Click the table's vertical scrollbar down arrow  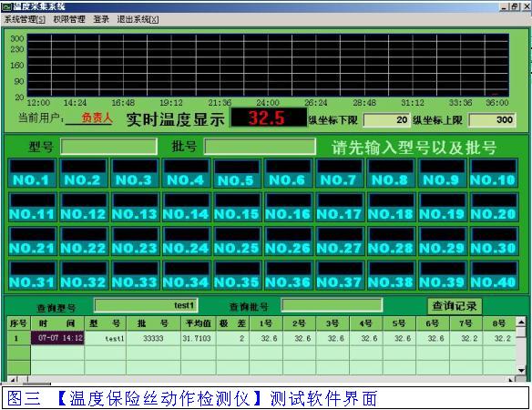[521, 370]
